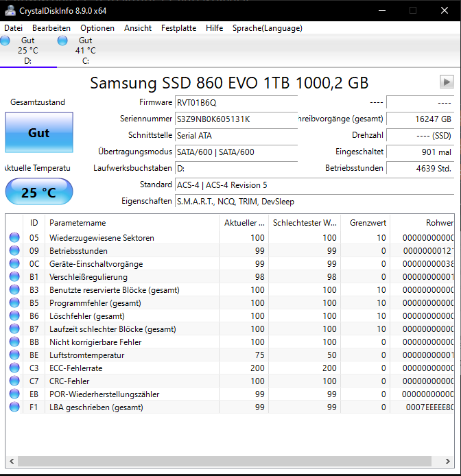Click status orb for LBA geschrieben row
The height and width of the screenshot is (476, 461).
coord(14,407)
